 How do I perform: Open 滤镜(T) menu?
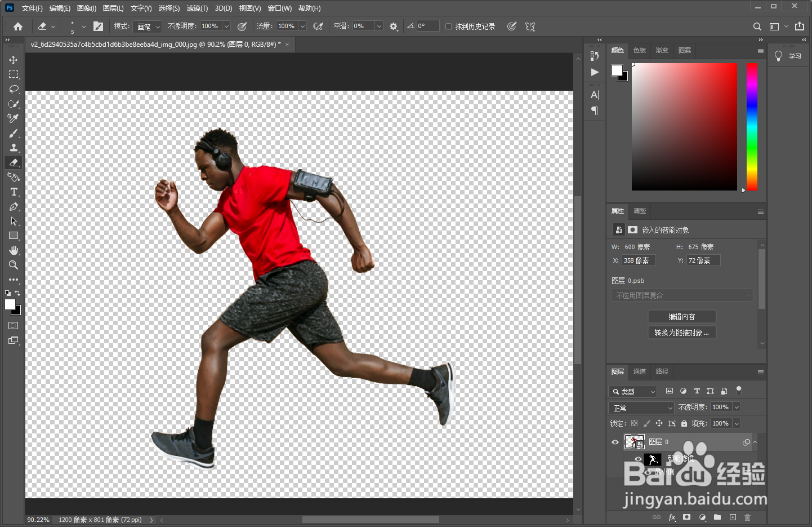pyautogui.click(x=197, y=8)
